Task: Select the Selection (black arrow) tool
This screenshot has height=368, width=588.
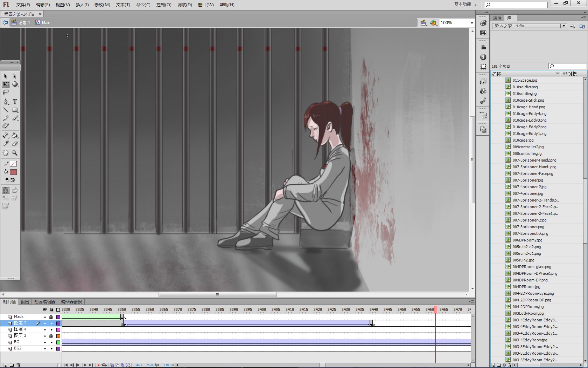Action: (6, 76)
